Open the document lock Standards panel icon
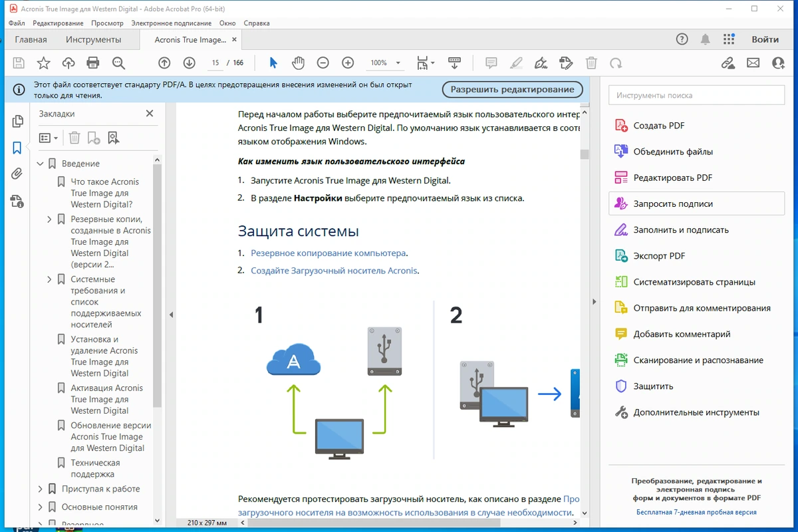This screenshot has width=798, height=532. click(17, 201)
